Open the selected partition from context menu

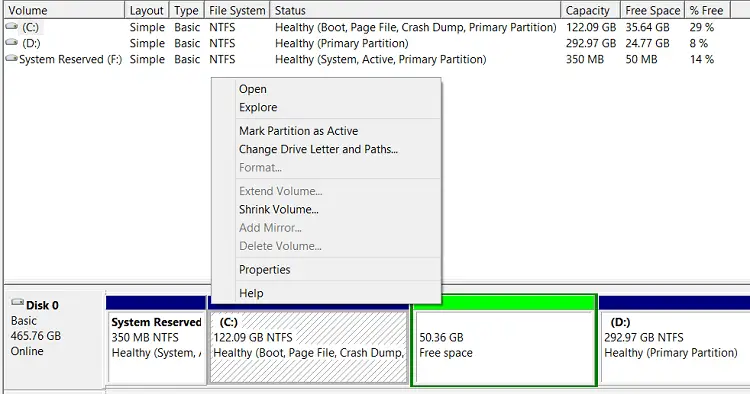[x=253, y=89]
